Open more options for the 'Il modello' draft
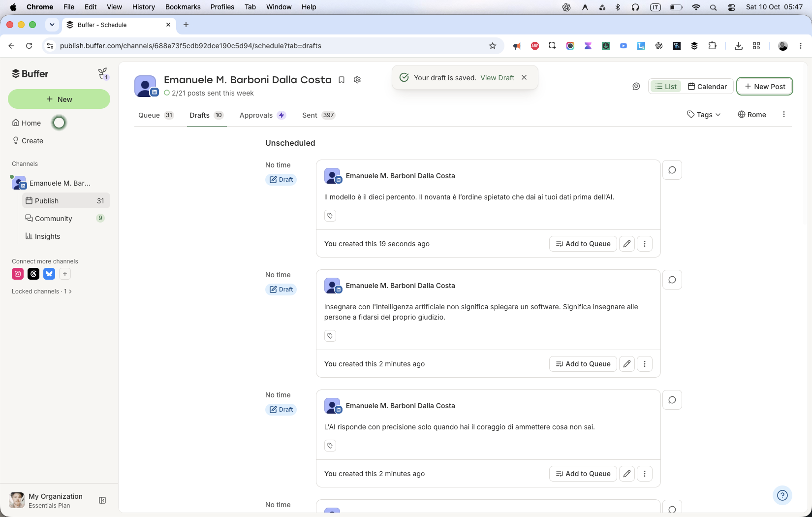This screenshot has height=517, width=812. 645,244
